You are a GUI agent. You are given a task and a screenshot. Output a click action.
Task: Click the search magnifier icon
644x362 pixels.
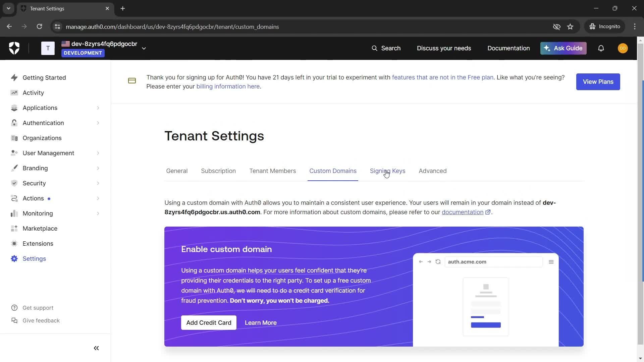tap(374, 48)
